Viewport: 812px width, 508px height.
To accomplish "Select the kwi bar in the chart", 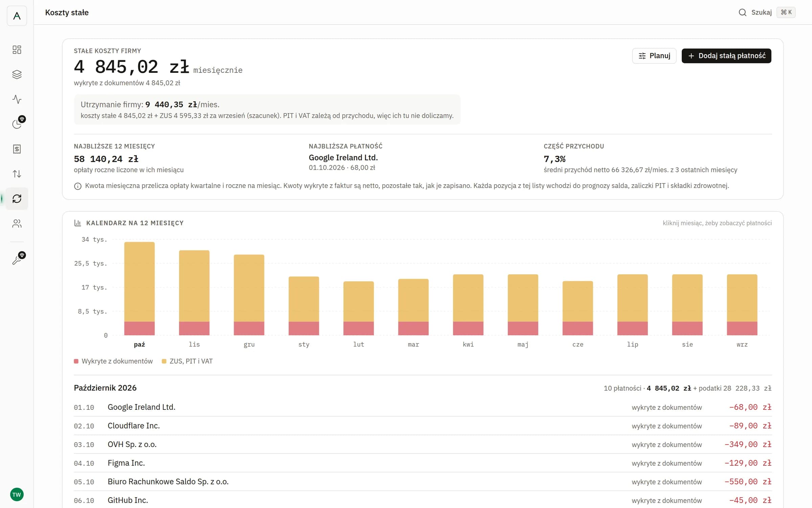I will pos(468,305).
